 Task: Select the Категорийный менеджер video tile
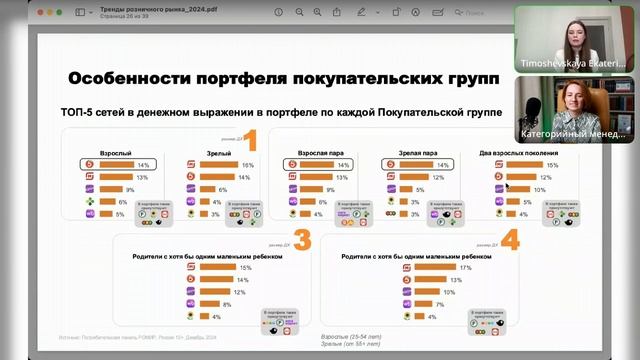[x=574, y=109]
